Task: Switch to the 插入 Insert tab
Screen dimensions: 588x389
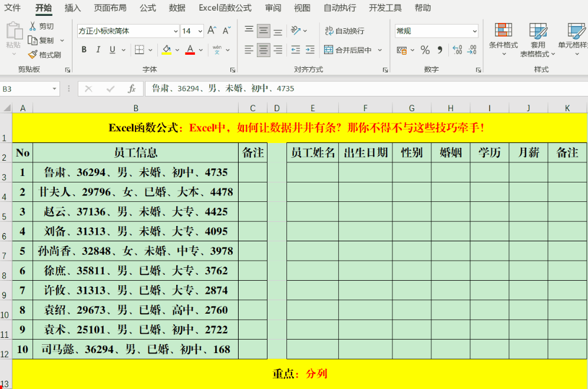Action: click(72, 8)
